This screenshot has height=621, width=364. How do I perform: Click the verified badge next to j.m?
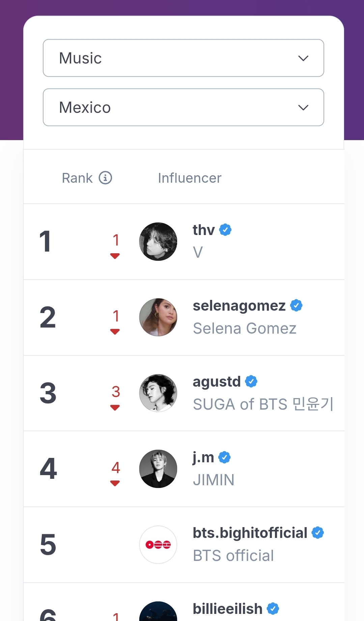tap(224, 458)
